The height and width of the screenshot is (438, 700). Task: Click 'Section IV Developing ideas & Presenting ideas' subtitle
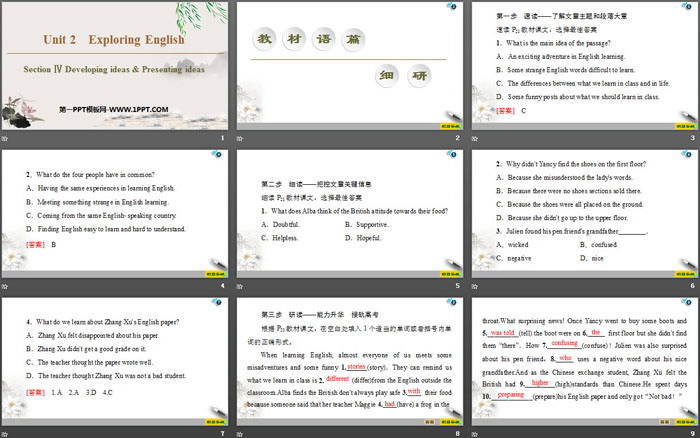(114, 69)
